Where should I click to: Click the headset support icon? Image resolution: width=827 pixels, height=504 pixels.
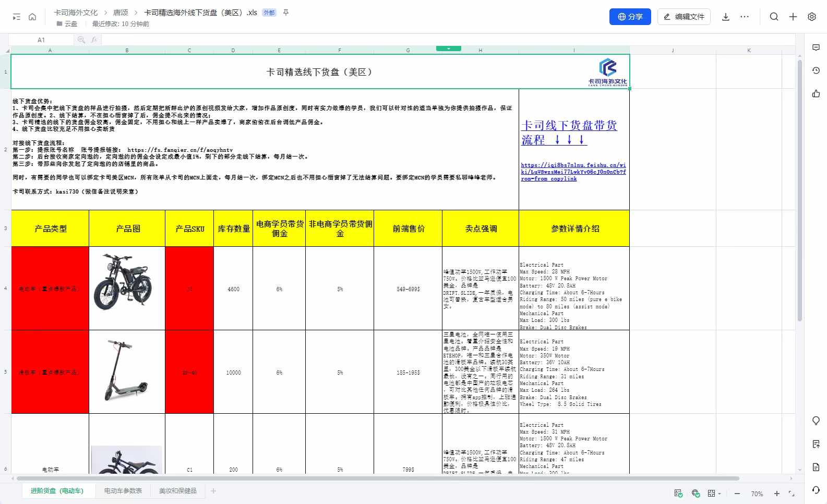pos(816,490)
